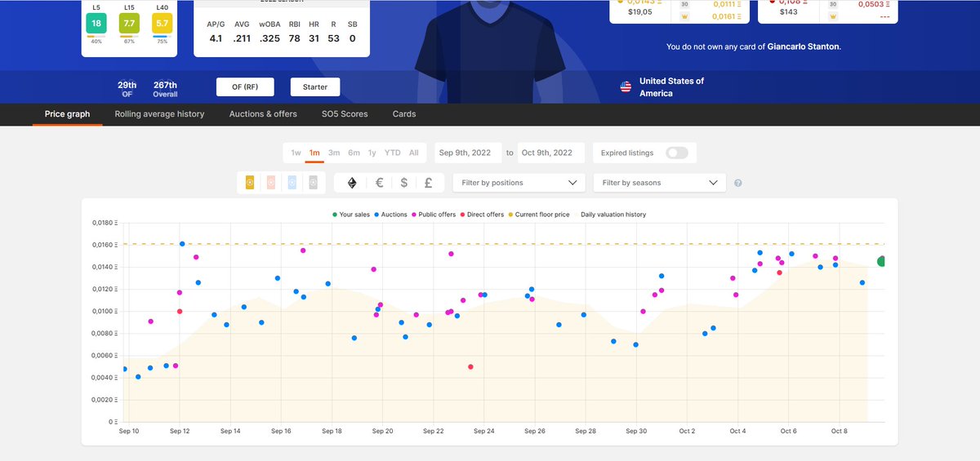This screenshot has width=980, height=461.
Task: Click the Starter button
Action: pos(315,87)
